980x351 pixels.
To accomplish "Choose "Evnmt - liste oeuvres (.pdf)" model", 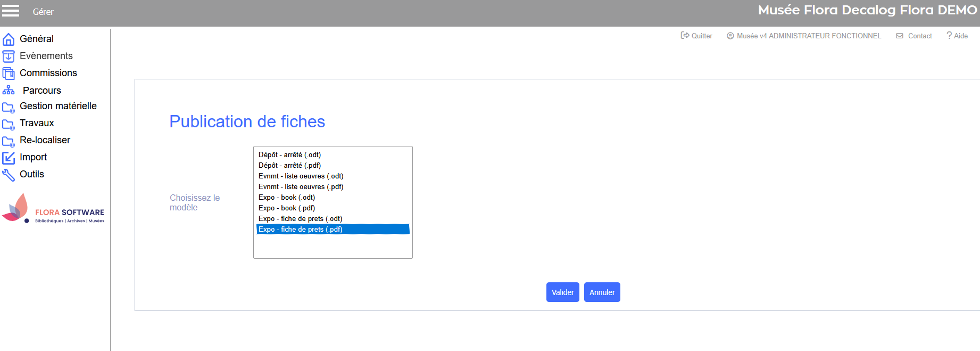I will (x=301, y=187).
